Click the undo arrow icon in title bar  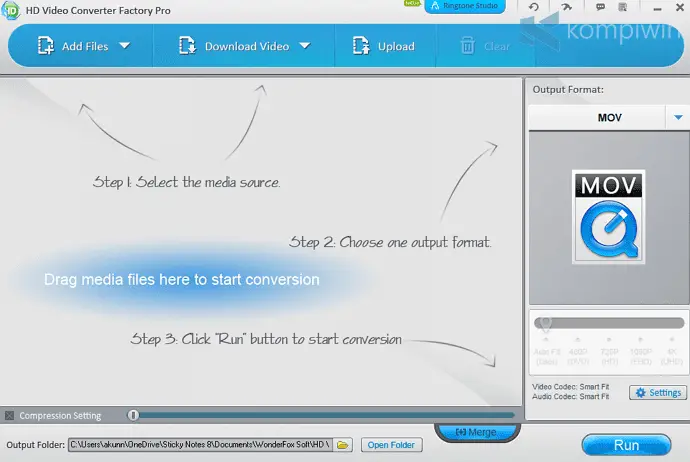535,8
